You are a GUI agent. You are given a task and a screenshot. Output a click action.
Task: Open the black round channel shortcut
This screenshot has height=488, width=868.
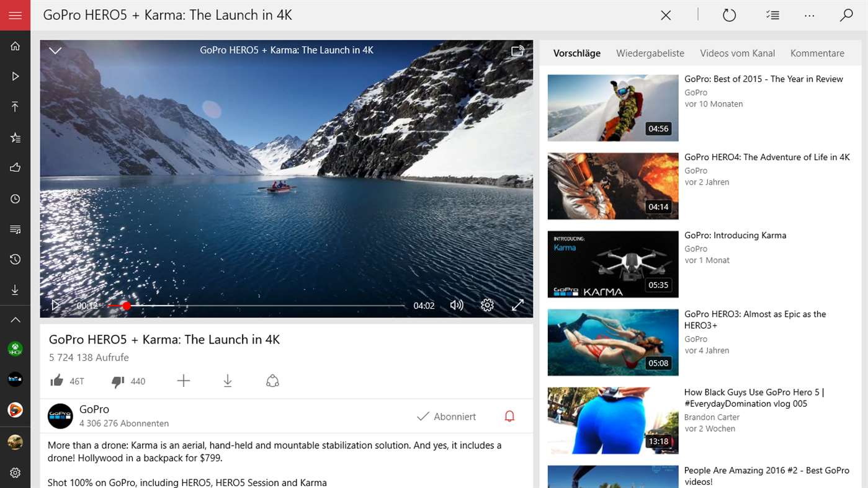click(x=15, y=379)
